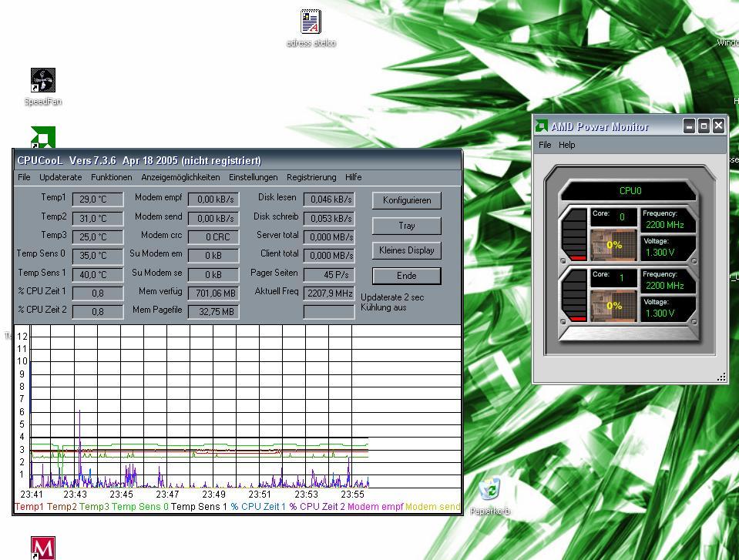
Task: Click the Temp Sens 0 value field
Action: 98,256
